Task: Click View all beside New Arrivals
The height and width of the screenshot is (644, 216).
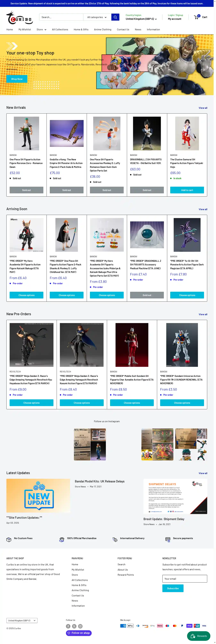Action: pyautogui.click(x=203, y=108)
